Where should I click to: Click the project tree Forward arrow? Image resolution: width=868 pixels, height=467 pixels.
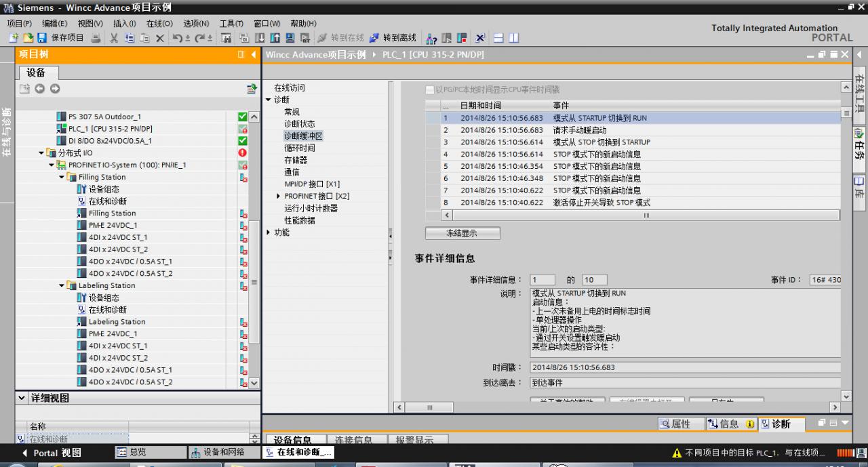click(x=55, y=89)
